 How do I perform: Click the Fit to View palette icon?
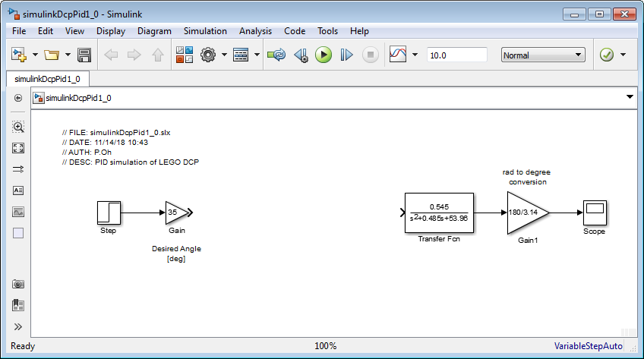click(18, 148)
